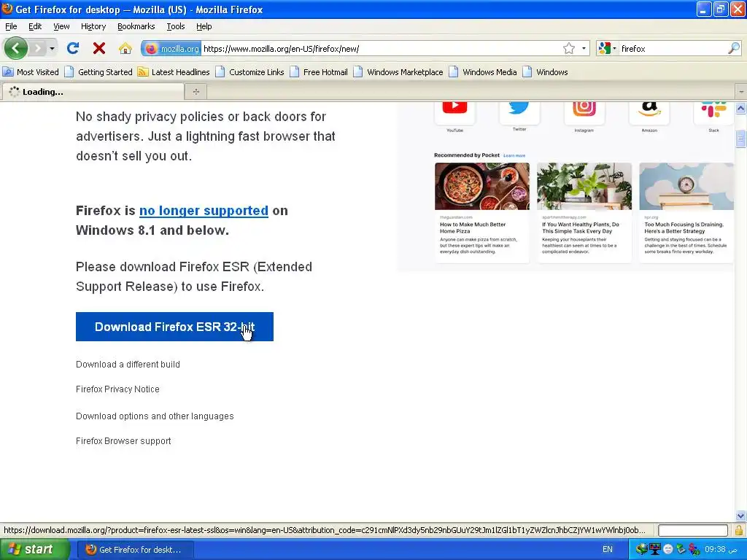747x560 pixels.
Task: Click the Twitter shortcut icon
Action: 519,112
